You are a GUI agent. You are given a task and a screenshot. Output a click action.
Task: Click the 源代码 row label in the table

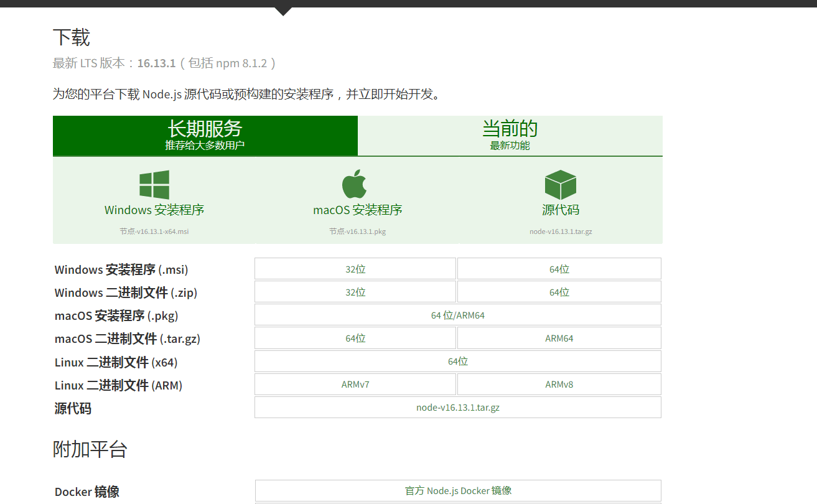coord(73,408)
